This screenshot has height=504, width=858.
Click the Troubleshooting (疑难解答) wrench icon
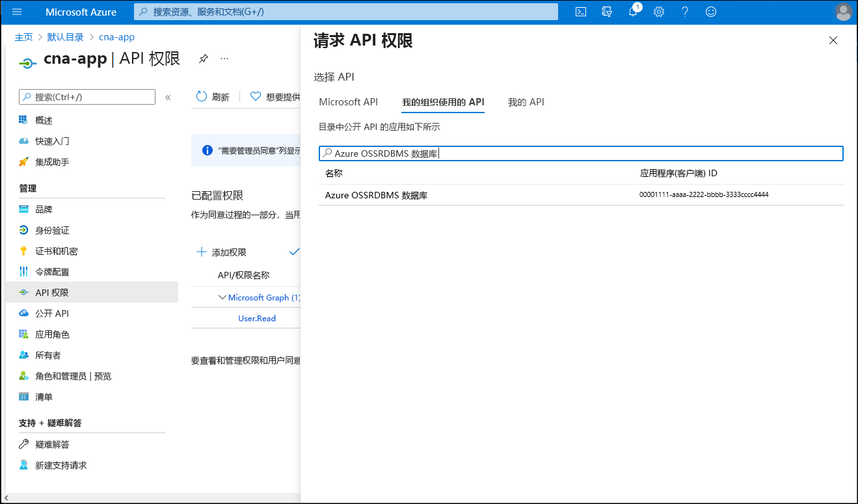[x=23, y=444]
